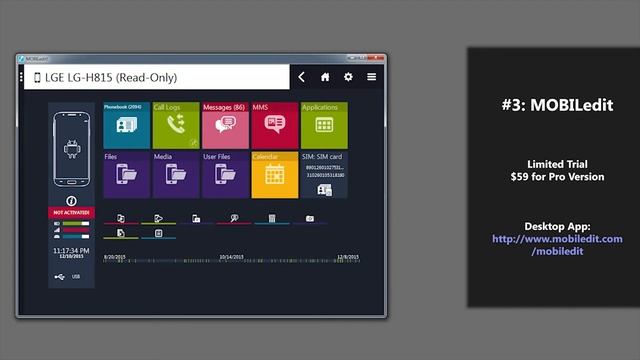The width and height of the screenshot is (640, 360).
Task: Click the 10/14/2015 timeline marker
Action: (231, 257)
